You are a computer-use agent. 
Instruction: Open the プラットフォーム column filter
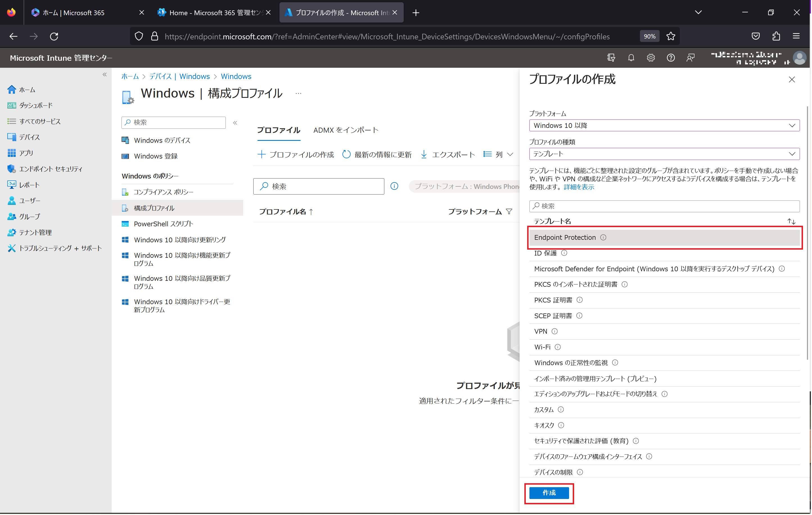[x=509, y=211]
